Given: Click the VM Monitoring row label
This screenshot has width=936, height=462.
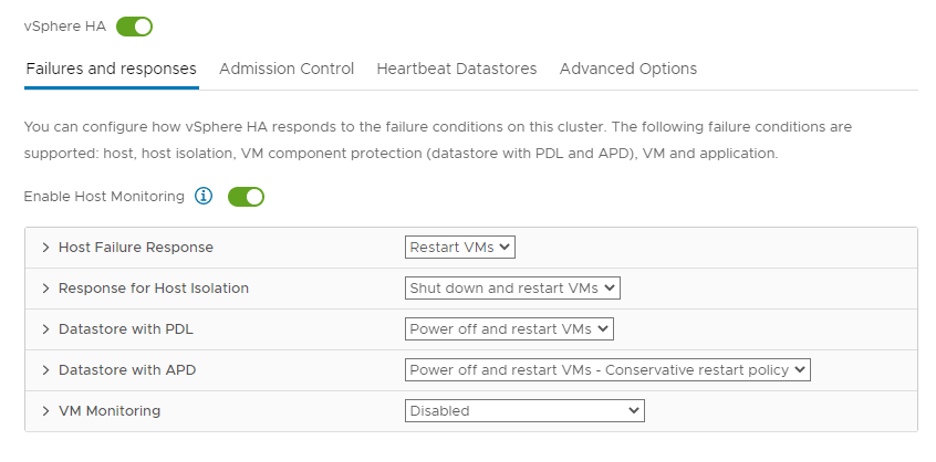Looking at the screenshot, I should coord(109,411).
